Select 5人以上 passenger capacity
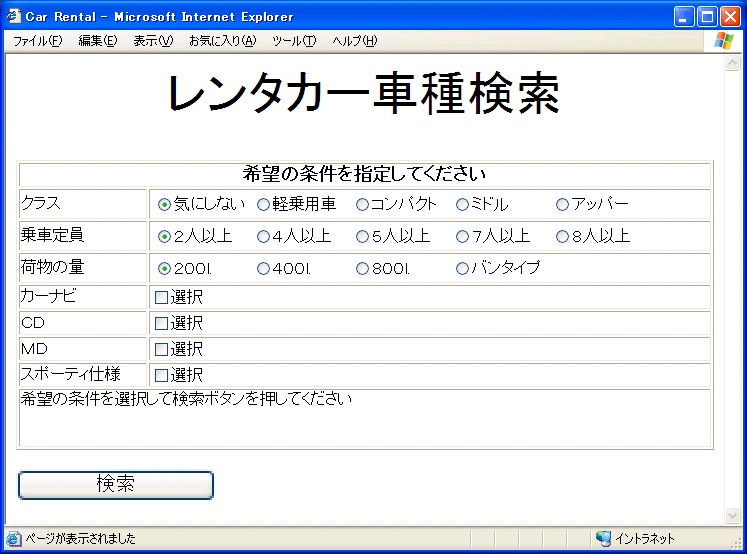The height and width of the screenshot is (554, 747). 362,237
